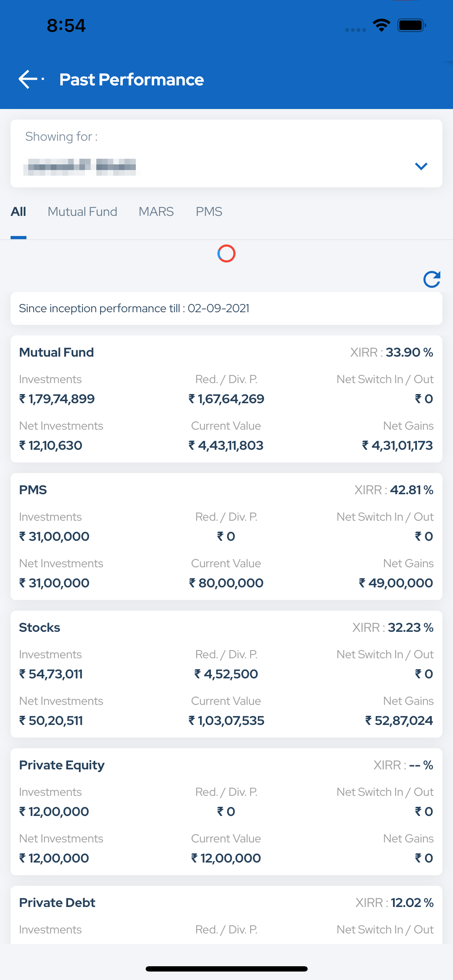Tap the home indicator bar
453x980 pixels.
click(226, 969)
